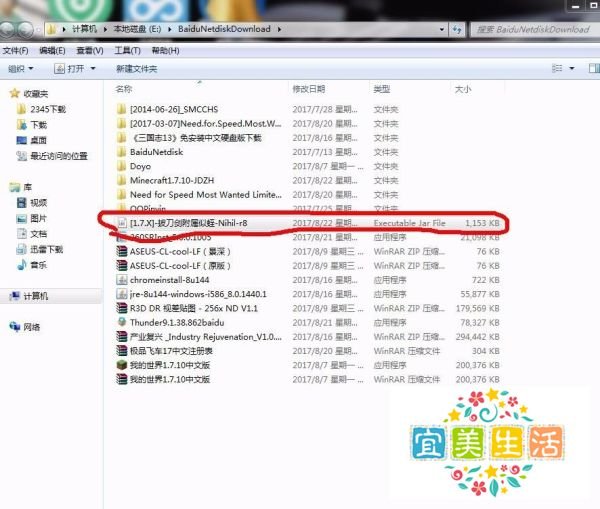Open the [2014-06-26]_SMCCHS folder icon
The image size is (600, 509).
click(x=121, y=109)
